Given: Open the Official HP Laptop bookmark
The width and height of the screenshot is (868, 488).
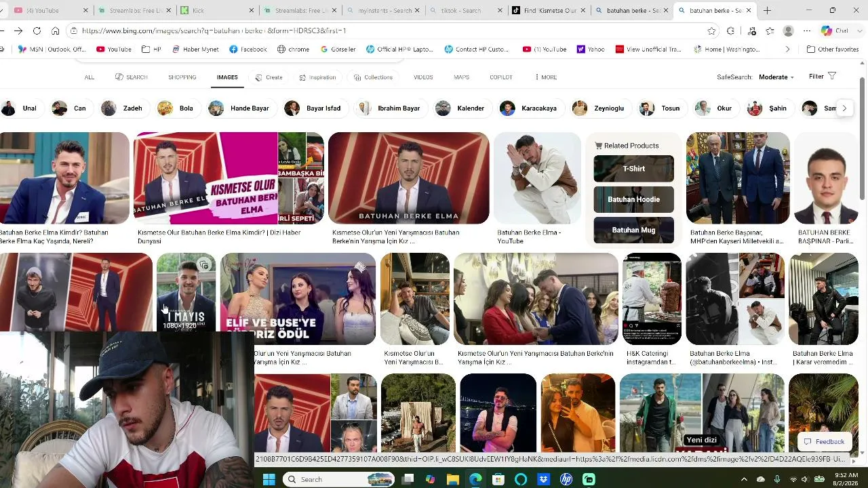Looking at the screenshot, I should tap(399, 49).
